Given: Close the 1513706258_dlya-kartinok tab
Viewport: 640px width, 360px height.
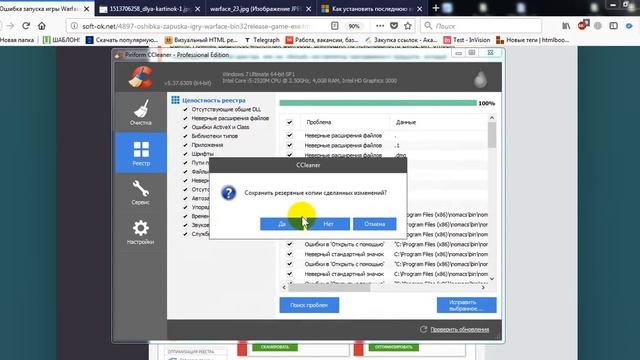Looking at the screenshot, I should pyautogui.click(x=198, y=9).
